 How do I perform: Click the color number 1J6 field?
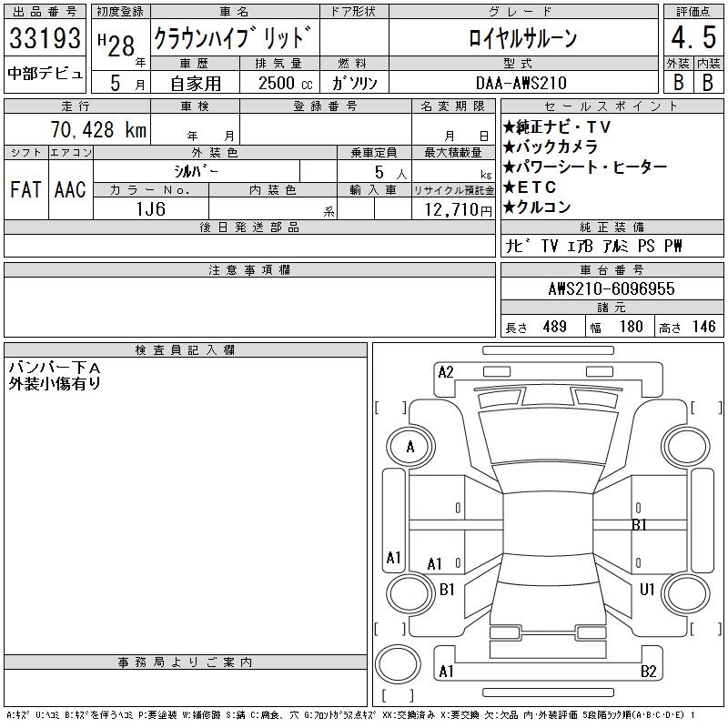(x=150, y=208)
